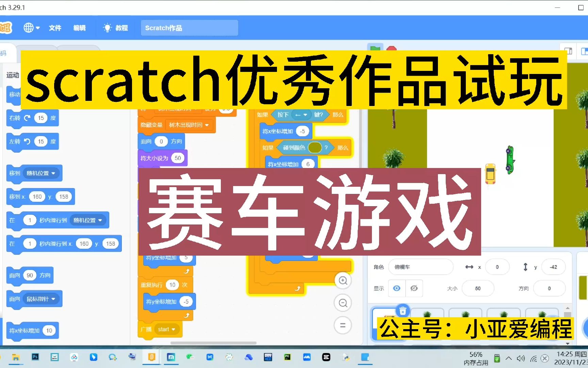588x368 pixels.
Task: Edit the sprite direction field
Action: click(x=549, y=288)
